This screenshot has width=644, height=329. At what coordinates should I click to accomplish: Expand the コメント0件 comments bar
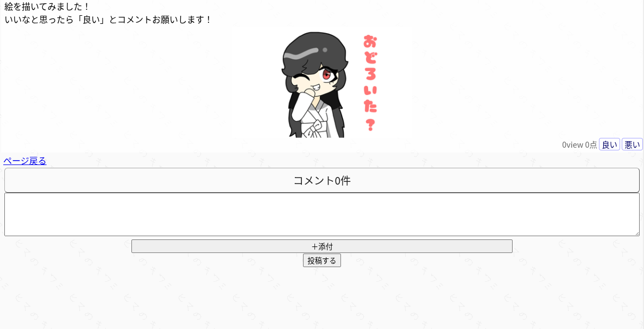(x=322, y=180)
